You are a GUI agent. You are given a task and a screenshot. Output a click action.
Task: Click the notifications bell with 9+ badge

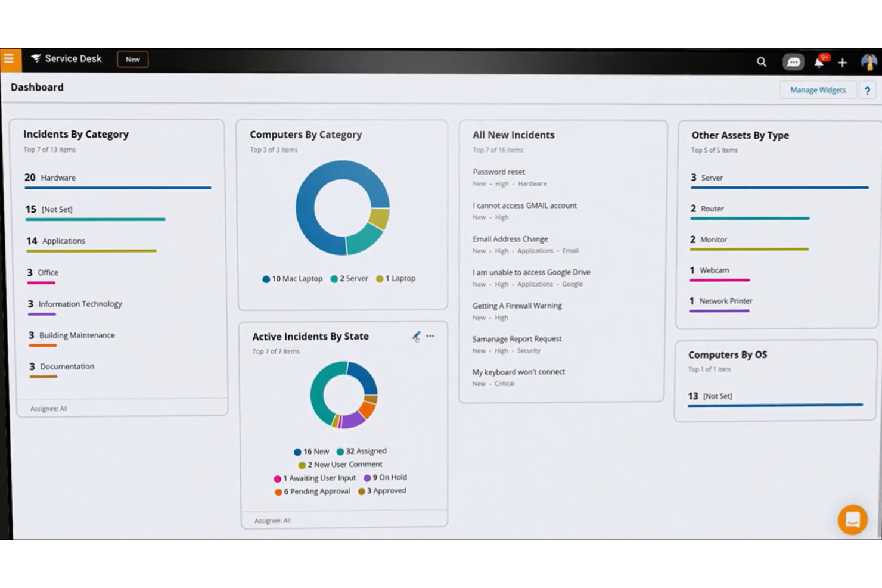pos(818,62)
